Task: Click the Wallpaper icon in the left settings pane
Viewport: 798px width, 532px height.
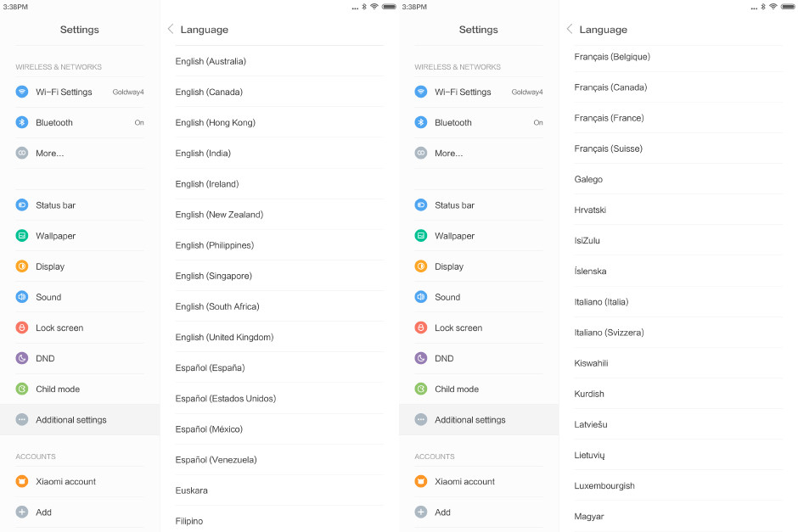Action: [22, 236]
